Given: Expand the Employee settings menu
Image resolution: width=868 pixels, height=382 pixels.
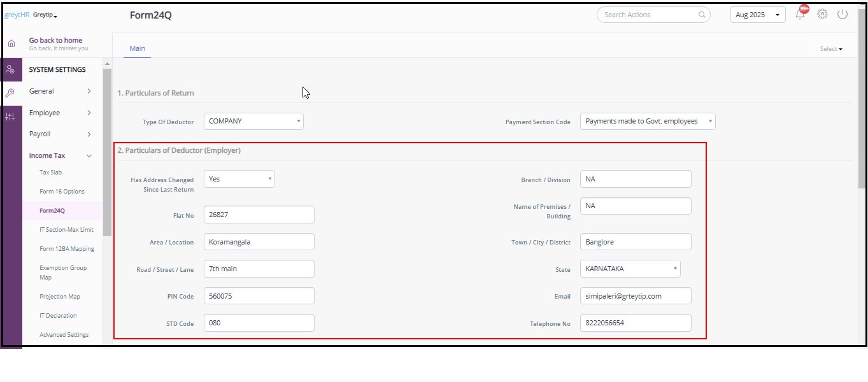Looking at the screenshot, I should tap(60, 113).
